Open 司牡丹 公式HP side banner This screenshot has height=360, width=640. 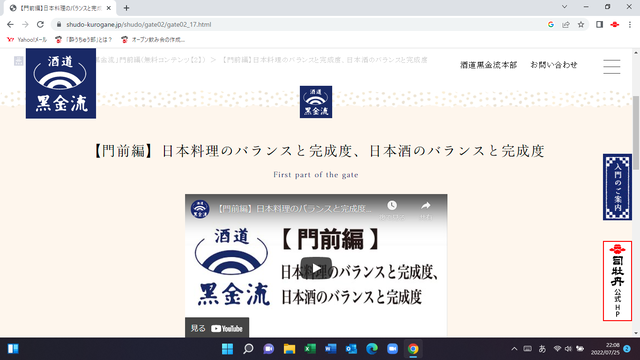[617, 281]
